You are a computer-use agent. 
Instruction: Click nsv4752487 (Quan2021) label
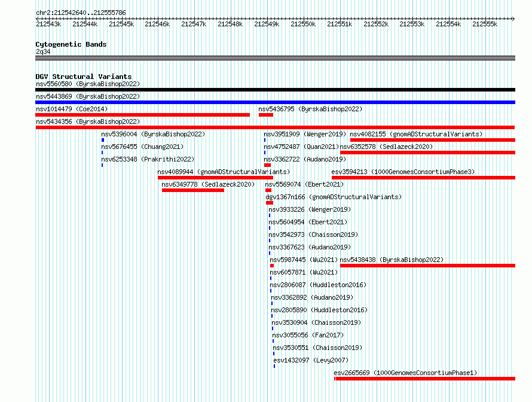pos(301,147)
